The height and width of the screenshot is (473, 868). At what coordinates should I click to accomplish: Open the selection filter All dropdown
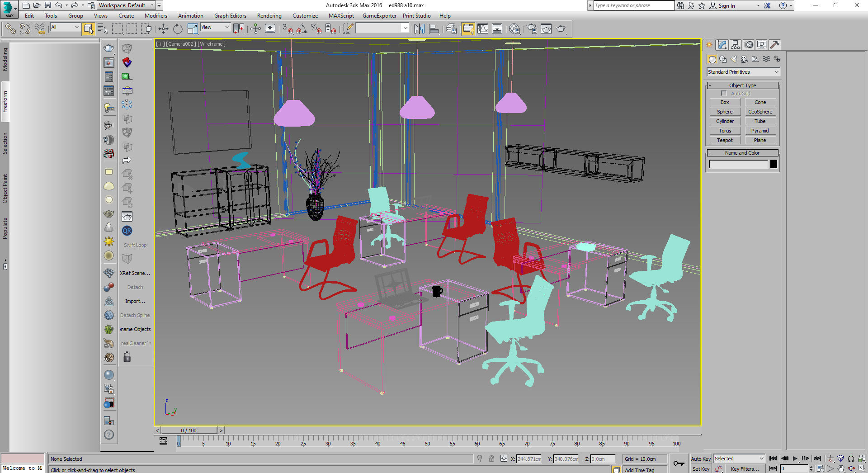pos(65,27)
